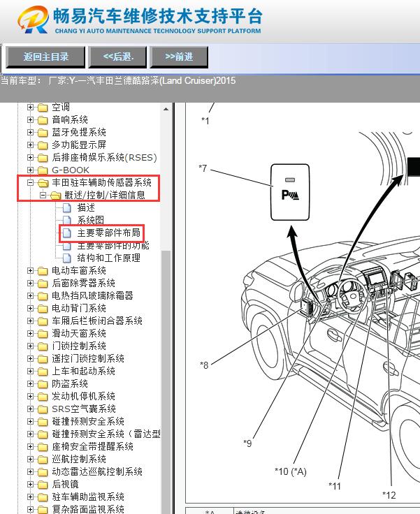
Task: Click the 遥控门锁控制系统 folder icon
Action: (x=43, y=359)
